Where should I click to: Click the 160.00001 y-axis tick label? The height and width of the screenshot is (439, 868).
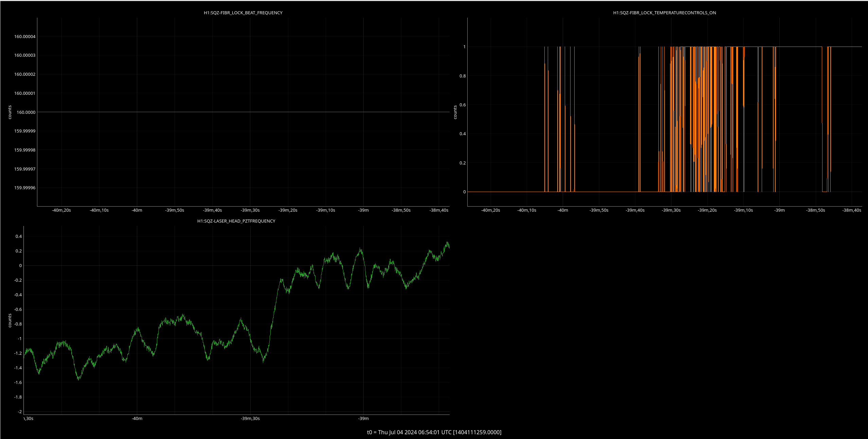[25, 93]
